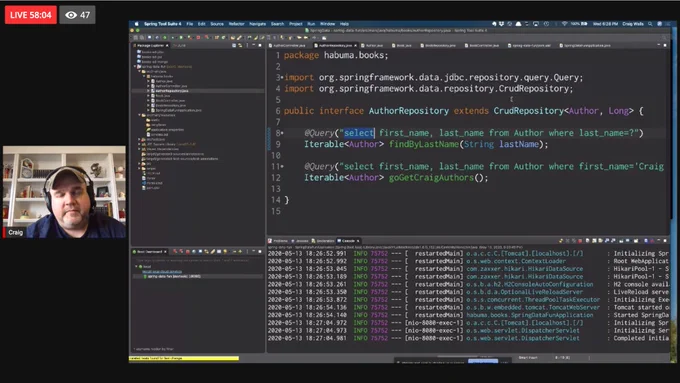The width and height of the screenshot is (680, 383).
Task: Collapse the fold marker at line 11
Action: [282, 167]
